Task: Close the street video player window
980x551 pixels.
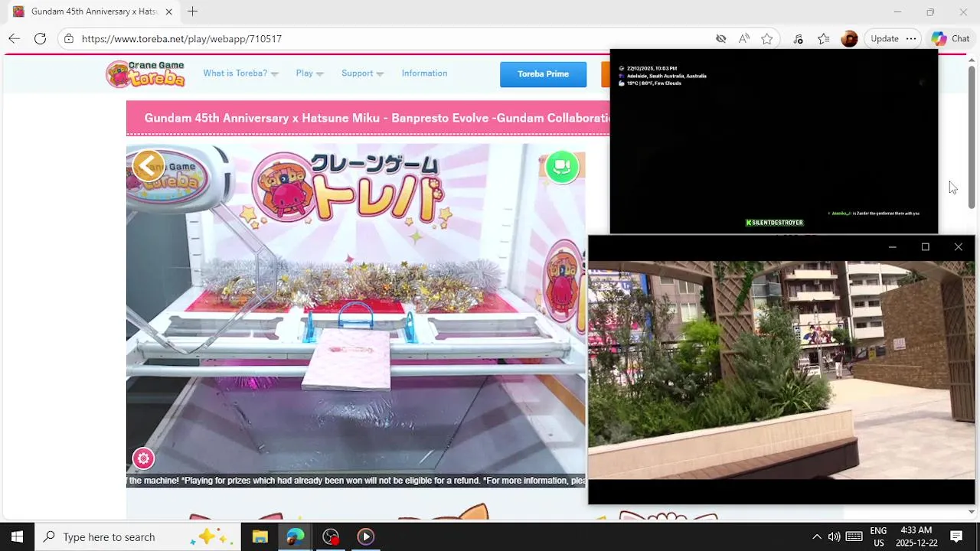Action: click(x=958, y=247)
